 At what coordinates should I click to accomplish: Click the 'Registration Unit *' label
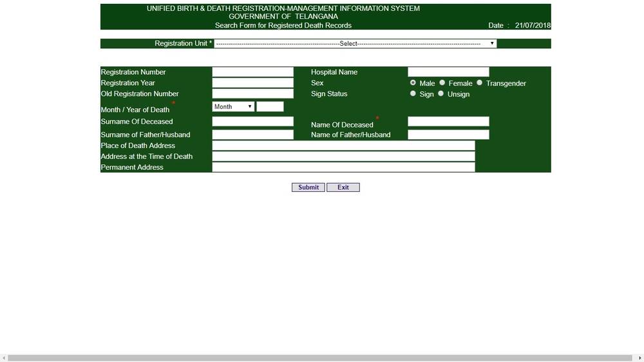click(183, 44)
